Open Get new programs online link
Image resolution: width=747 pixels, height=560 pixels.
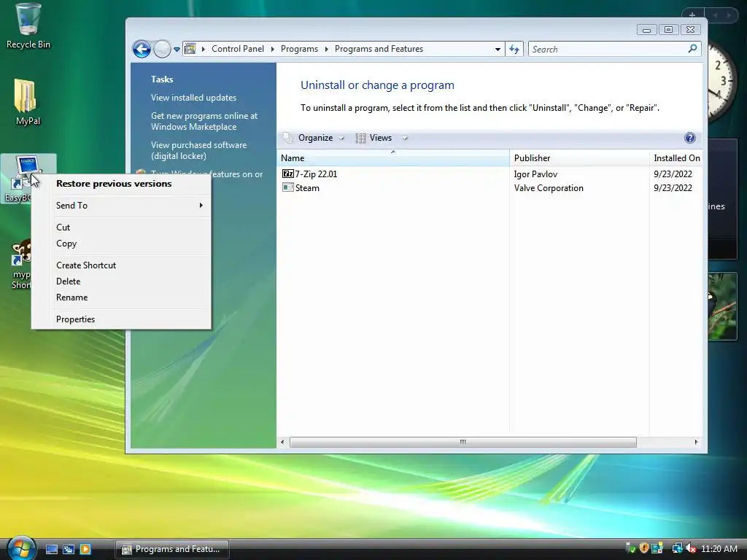204,122
